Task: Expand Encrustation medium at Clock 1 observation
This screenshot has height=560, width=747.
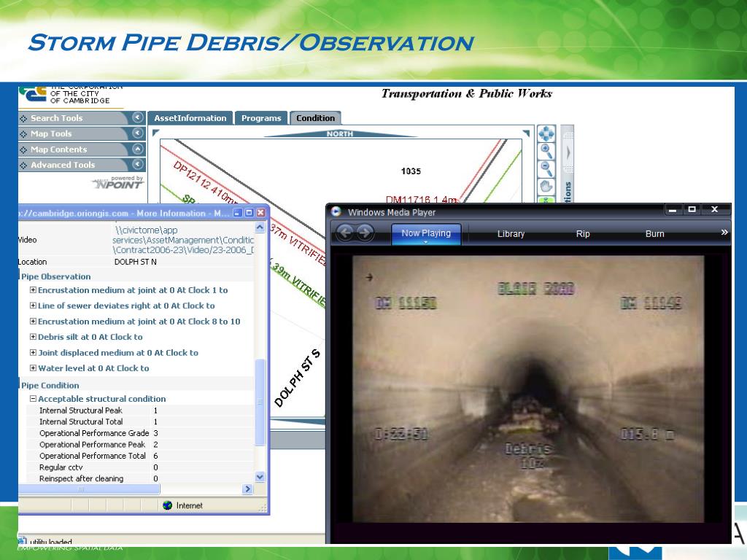Action: click(x=33, y=289)
